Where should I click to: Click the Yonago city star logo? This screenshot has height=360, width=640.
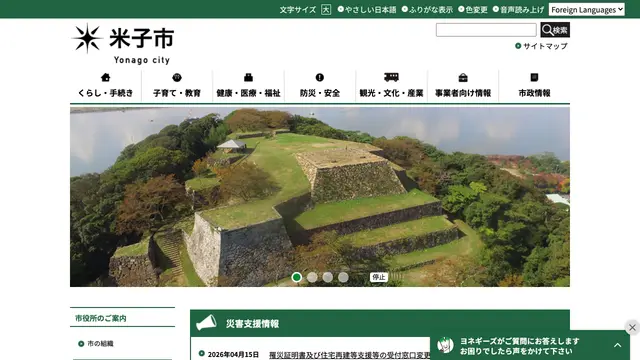coord(87,38)
